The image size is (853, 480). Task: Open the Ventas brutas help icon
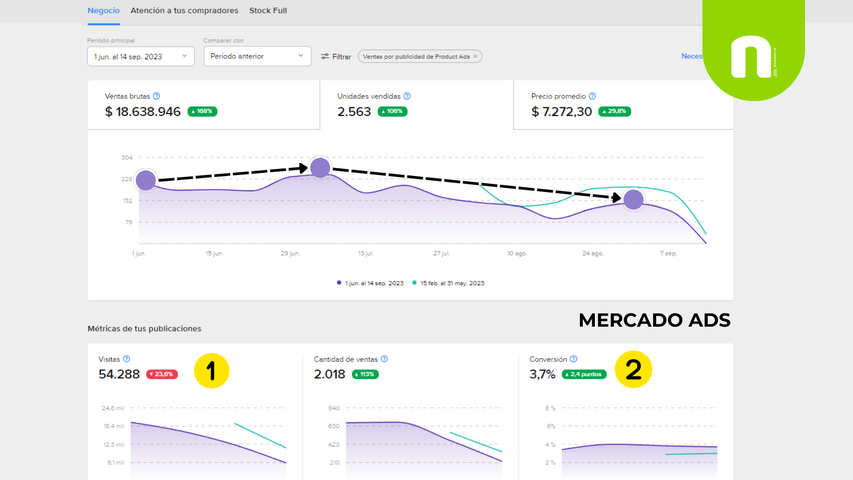[157, 96]
